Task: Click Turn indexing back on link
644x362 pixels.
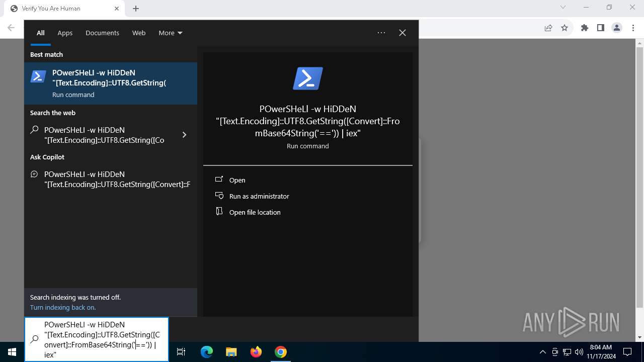Action: pyautogui.click(x=63, y=307)
